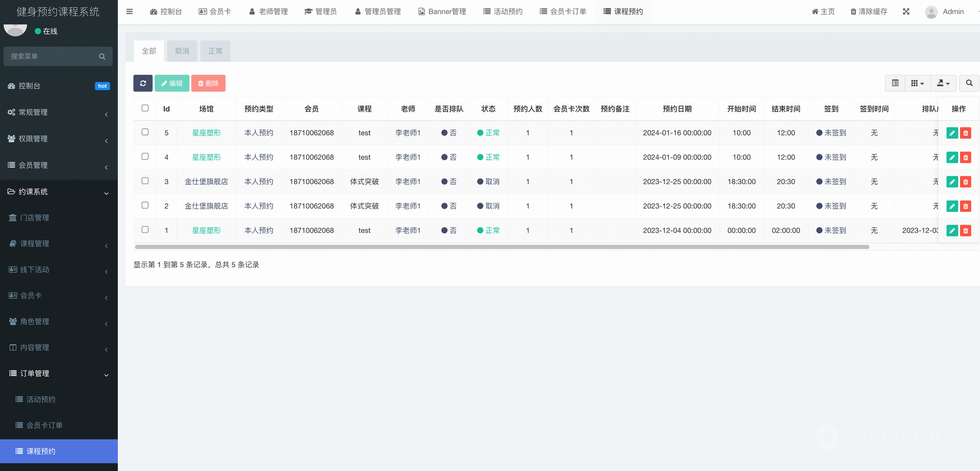Click red delete icon for row Id 1
This screenshot has height=471, width=980.
(x=966, y=231)
